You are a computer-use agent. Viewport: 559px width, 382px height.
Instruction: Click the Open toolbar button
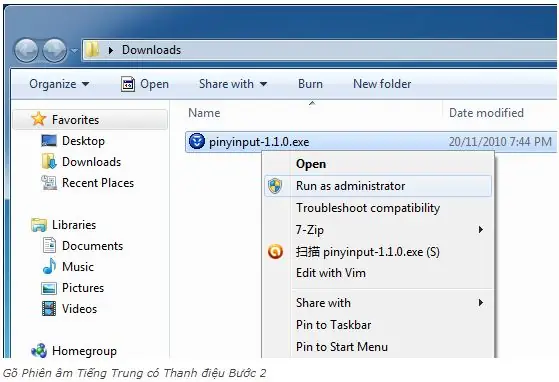[x=145, y=84]
